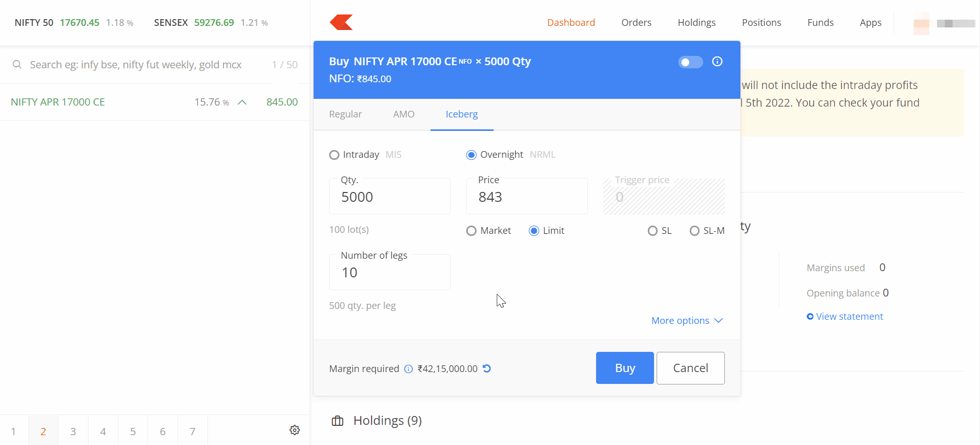Viewport: 980px width, 445px height.
Task: Open the Positions menu
Action: click(x=761, y=23)
